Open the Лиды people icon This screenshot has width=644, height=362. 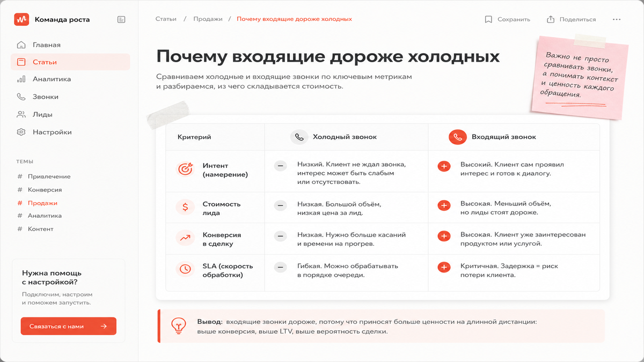tap(21, 114)
